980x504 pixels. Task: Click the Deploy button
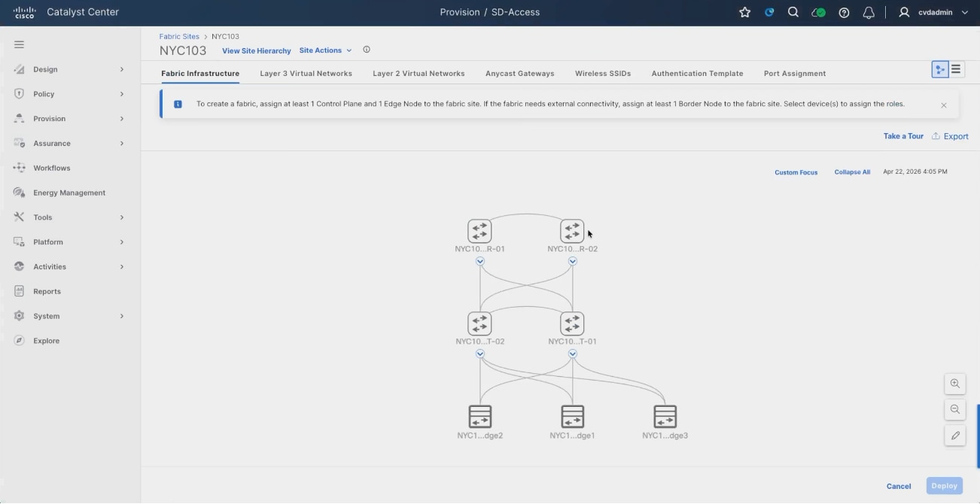tap(944, 486)
